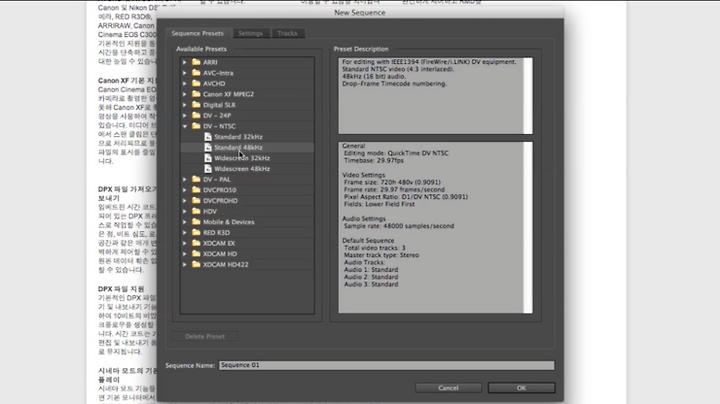Click the DV - 24P folder icon
The image size is (720, 404).
pos(196,115)
